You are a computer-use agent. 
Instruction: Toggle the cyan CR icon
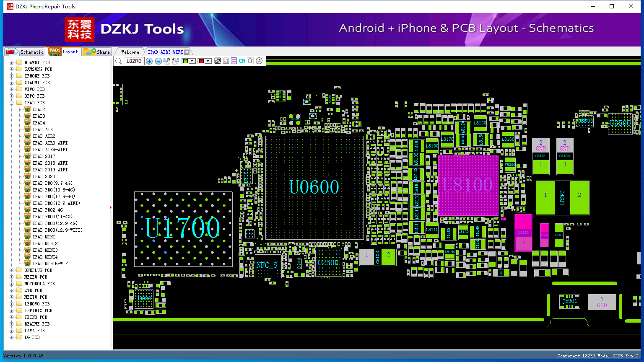click(242, 61)
